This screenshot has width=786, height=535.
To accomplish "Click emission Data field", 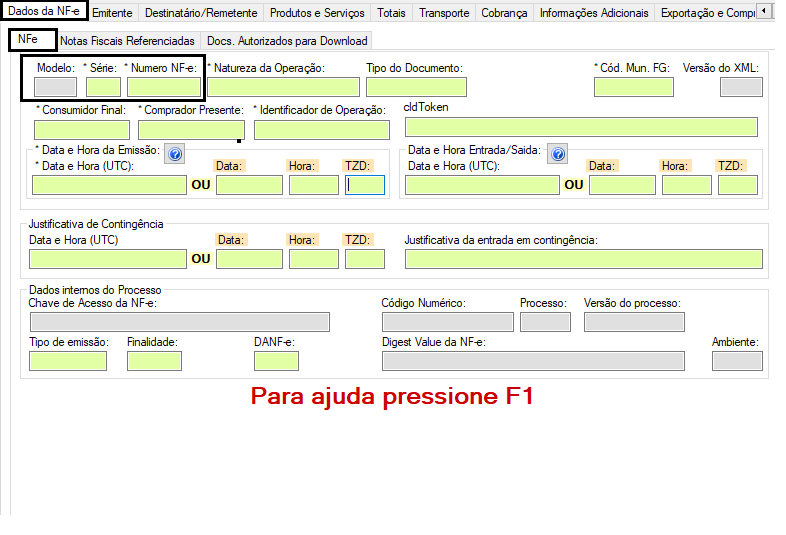I will pos(249,185).
